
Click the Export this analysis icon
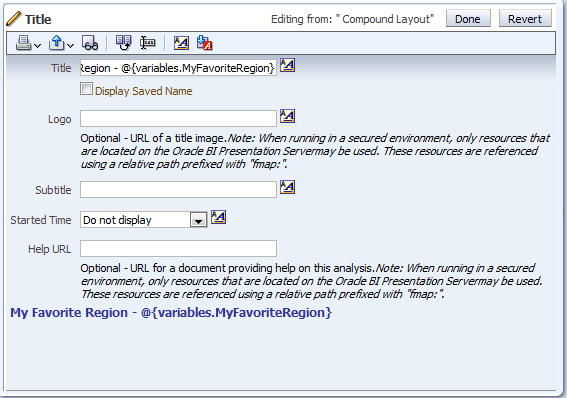[x=56, y=43]
